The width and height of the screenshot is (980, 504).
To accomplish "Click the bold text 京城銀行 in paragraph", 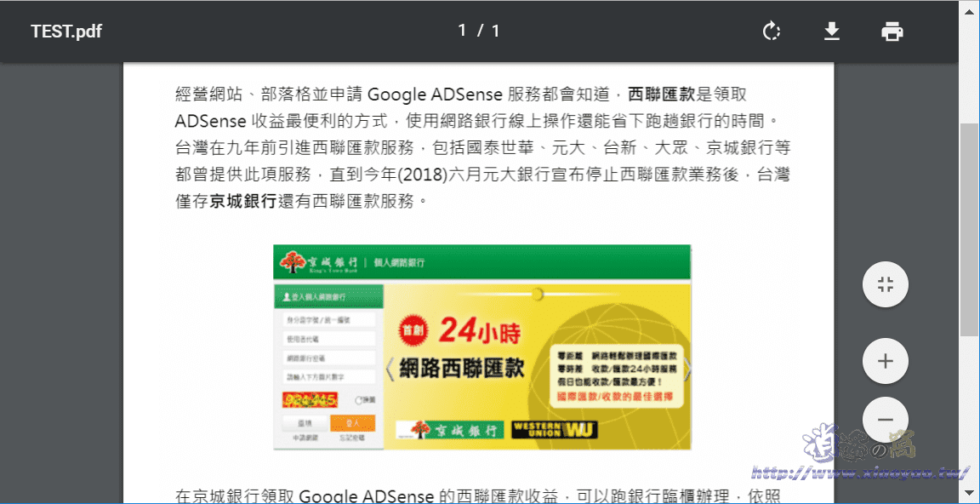I will [x=242, y=201].
